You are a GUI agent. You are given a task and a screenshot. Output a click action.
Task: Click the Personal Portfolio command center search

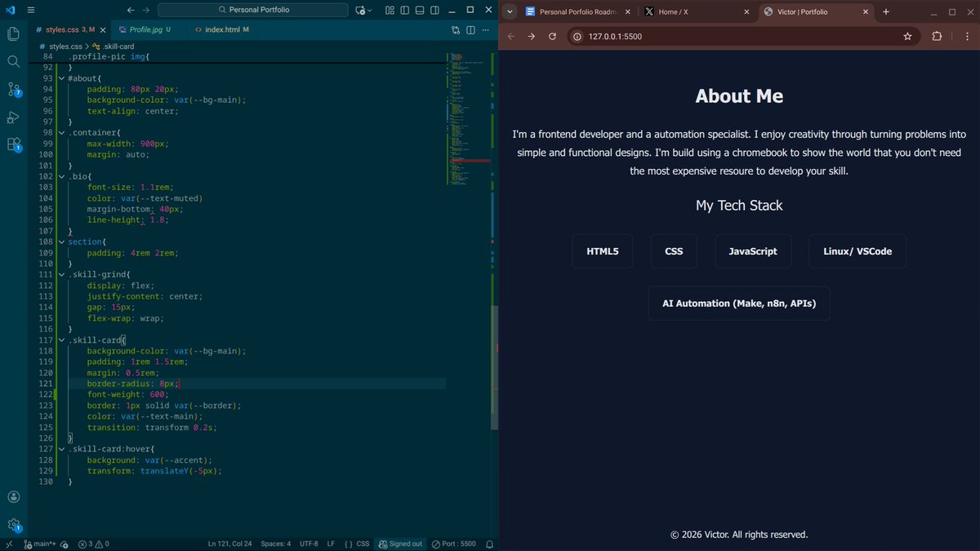[254, 10]
